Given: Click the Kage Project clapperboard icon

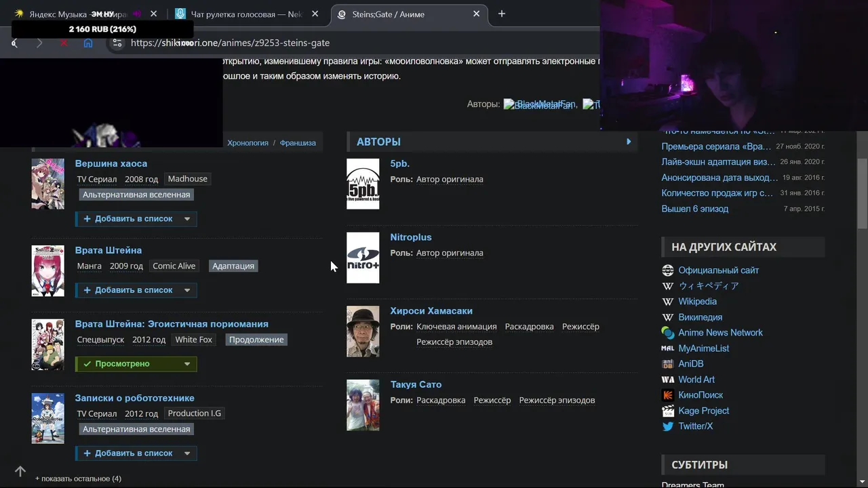Looking at the screenshot, I should [668, 411].
